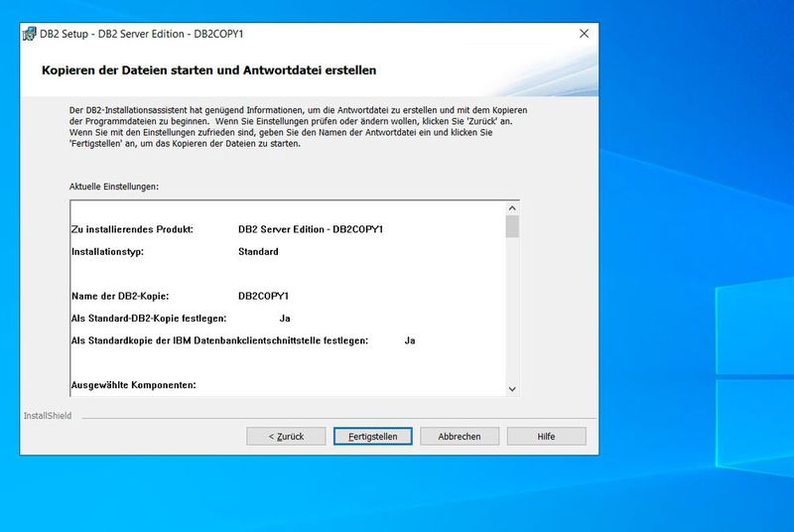Click heading 'Kopieren der Dateien starten und Antwortdatei erstellen'
Image resolution: width=794 pixels, height=532 pixels.
coord(208,70)
